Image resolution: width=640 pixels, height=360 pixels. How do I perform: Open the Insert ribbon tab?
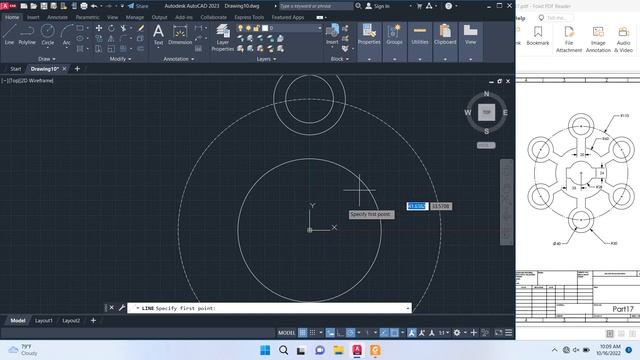coord(33,17)
